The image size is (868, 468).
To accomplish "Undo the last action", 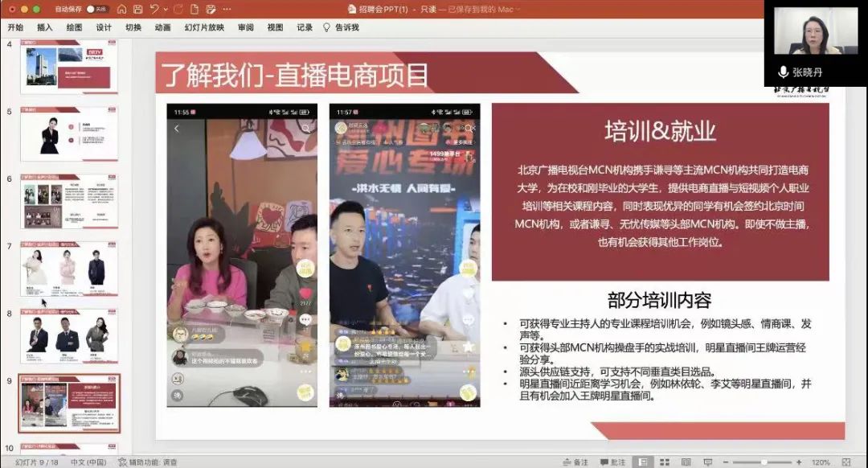I will (x=154, y=9).
